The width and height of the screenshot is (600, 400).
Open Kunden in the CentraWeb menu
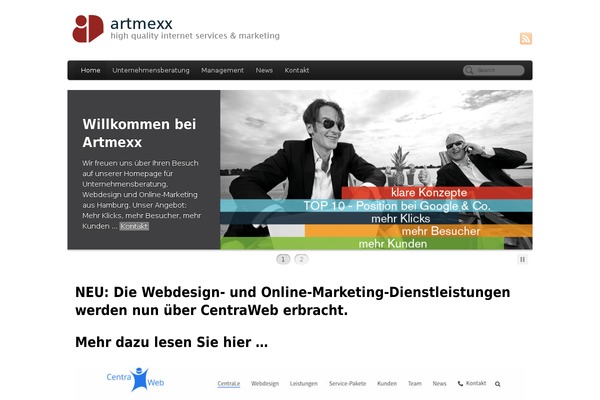(387, 384)
